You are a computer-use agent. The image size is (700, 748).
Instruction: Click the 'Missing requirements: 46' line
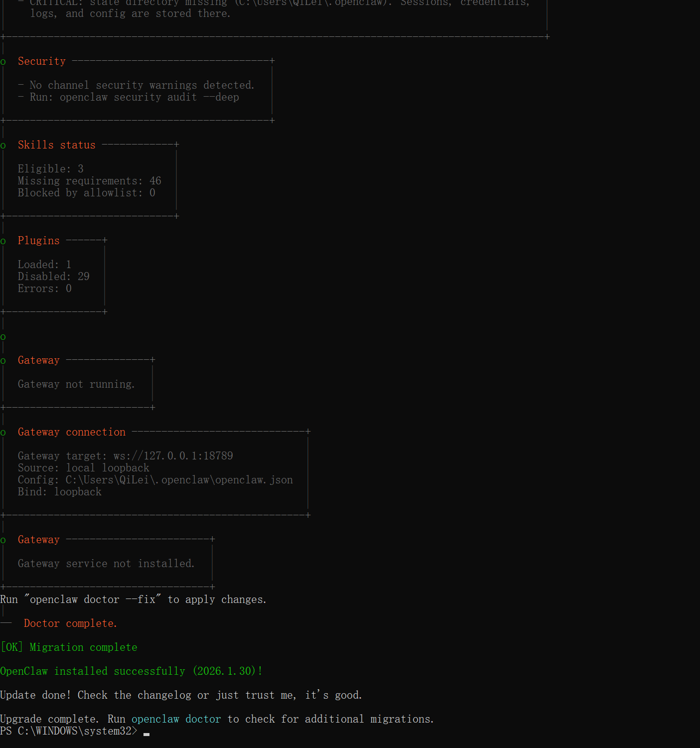point(89,181)
